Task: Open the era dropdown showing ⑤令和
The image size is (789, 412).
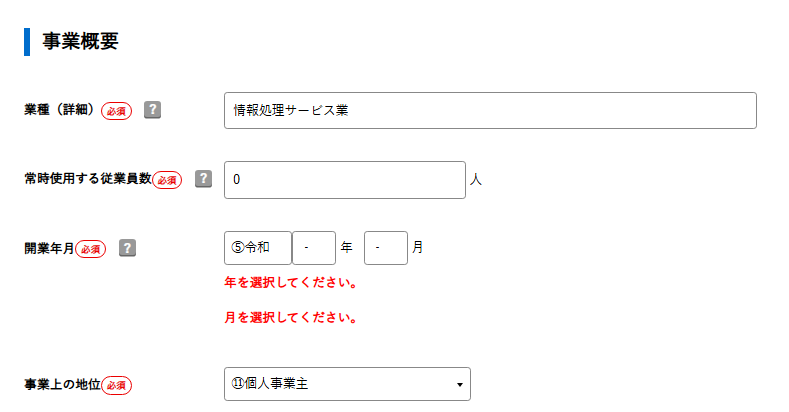Action: pos(258,247)
